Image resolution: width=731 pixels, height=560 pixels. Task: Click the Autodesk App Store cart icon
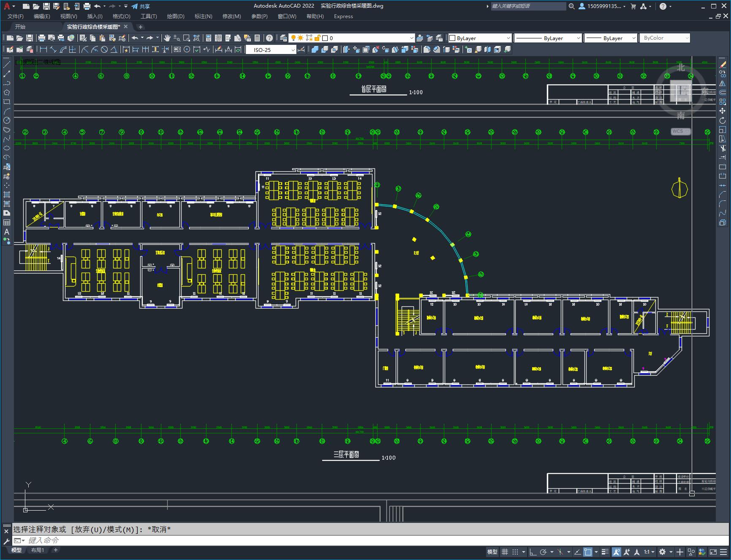click(633, 6)
